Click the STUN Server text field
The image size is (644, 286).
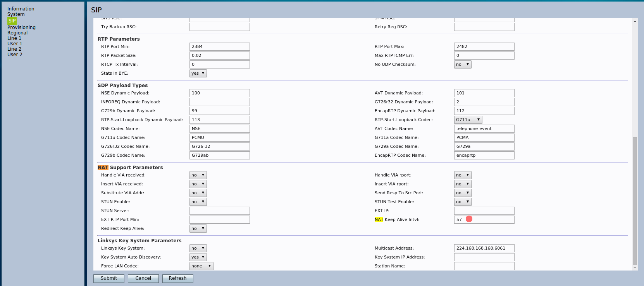[219, 211]
